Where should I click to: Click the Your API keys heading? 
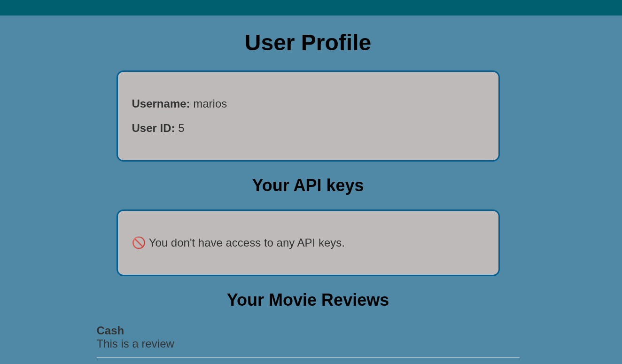[308, 186]
